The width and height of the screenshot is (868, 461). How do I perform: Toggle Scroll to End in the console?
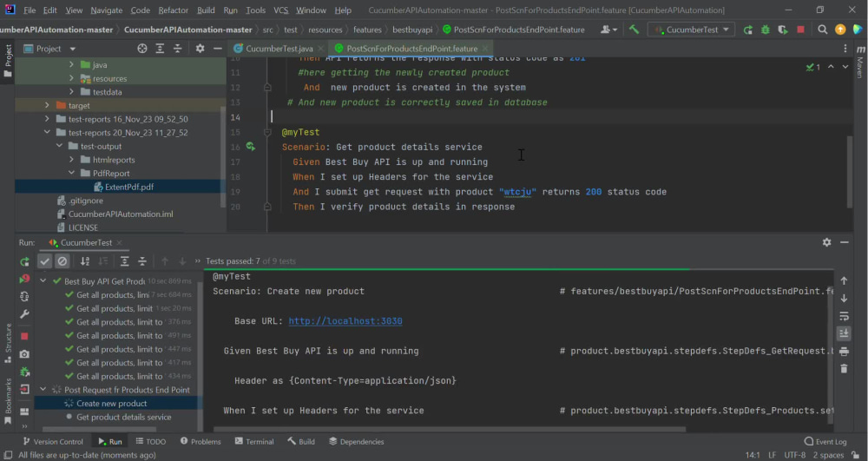tap(844, 333)
